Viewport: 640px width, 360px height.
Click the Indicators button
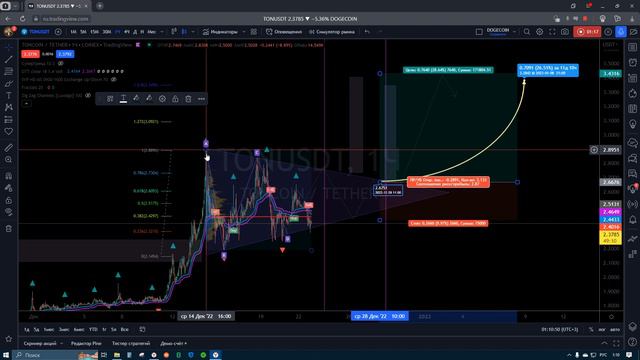(x=220, y=32)
